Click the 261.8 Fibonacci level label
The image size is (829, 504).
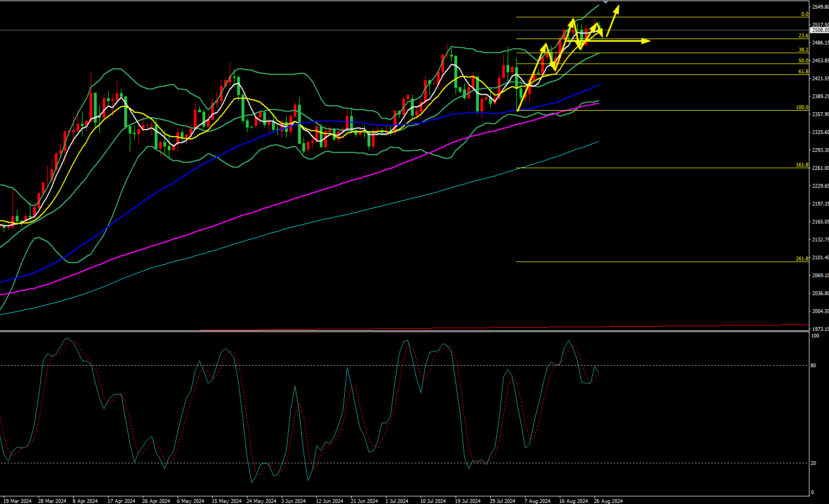pos(802,259)
